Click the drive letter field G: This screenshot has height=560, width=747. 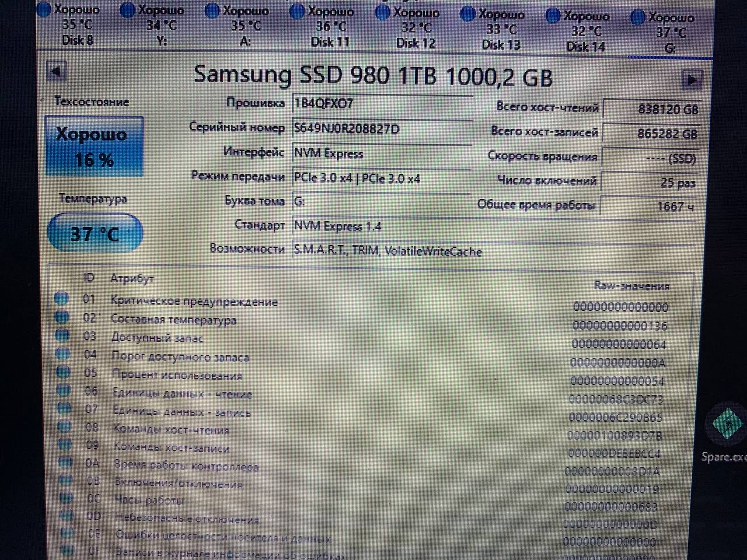pyautogui.click(x=382, y=202)
